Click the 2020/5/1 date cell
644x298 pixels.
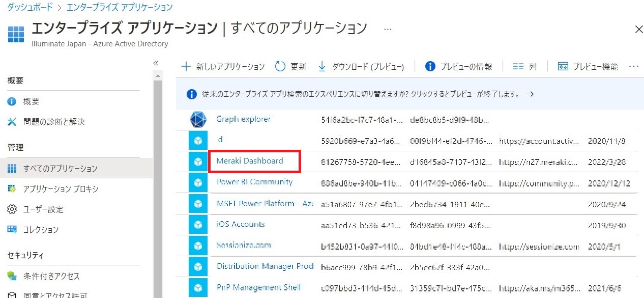(x=604, y=247)
